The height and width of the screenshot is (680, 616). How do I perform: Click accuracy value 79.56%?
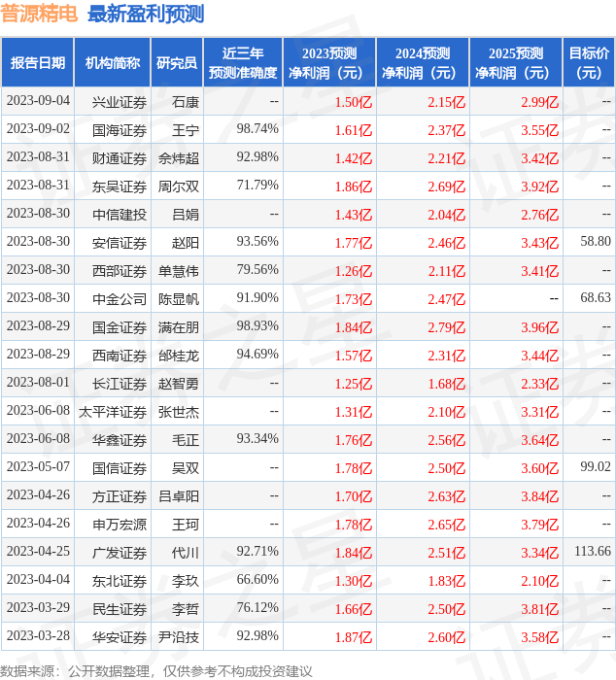(x=257, y=270)
